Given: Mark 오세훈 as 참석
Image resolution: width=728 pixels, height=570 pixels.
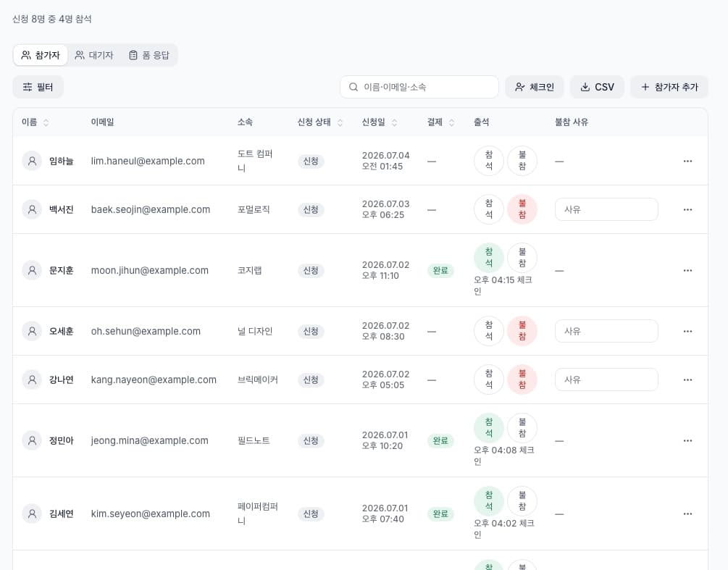Looking at the screenshot, I should pos(489,331).
